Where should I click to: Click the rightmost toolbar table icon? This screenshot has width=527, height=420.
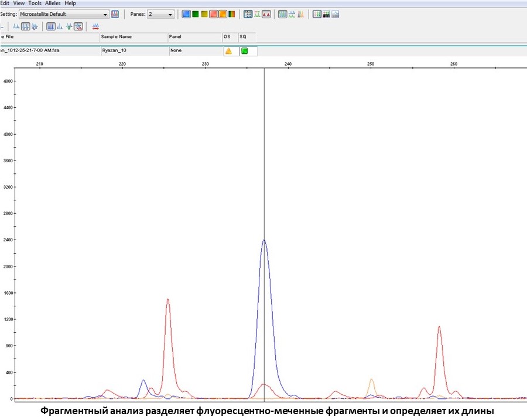click(x=336, y=14)
